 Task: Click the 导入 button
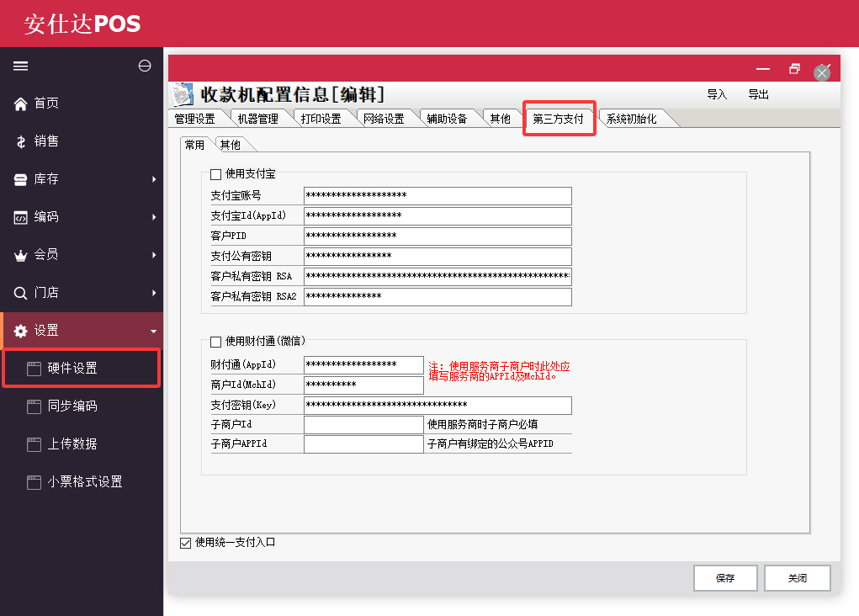click(717, 94)
